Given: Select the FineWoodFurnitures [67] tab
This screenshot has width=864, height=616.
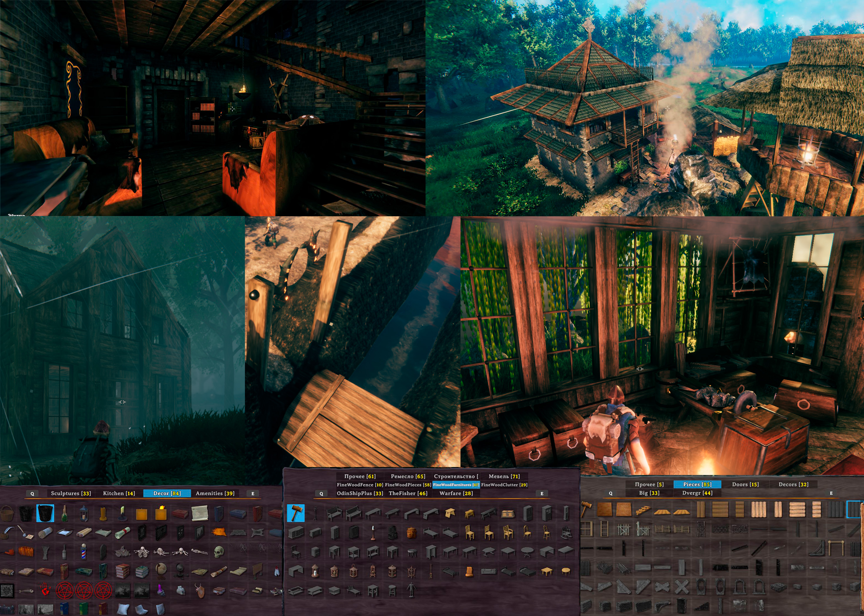Looking at the screenshot, I should tap(456, 485).
